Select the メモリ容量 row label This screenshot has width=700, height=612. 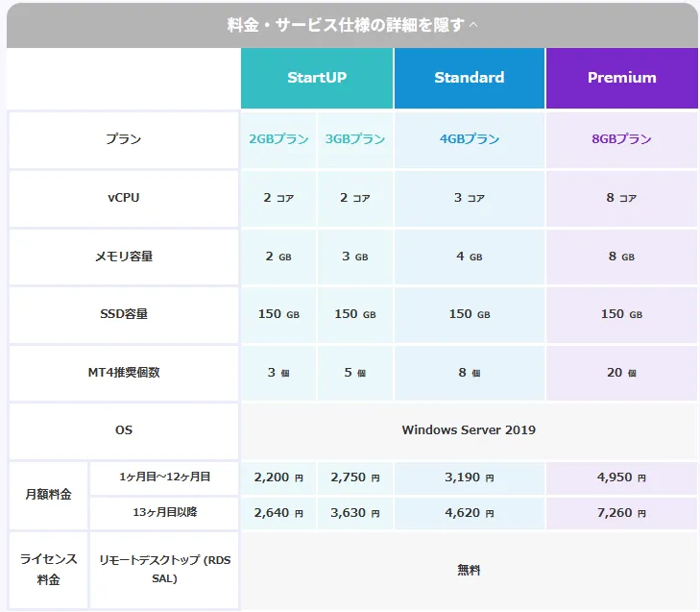point(123,257)
